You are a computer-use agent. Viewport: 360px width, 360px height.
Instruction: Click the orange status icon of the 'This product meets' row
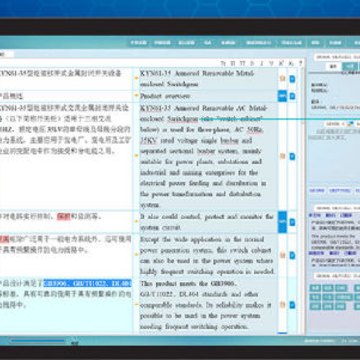tap(282, 305)
